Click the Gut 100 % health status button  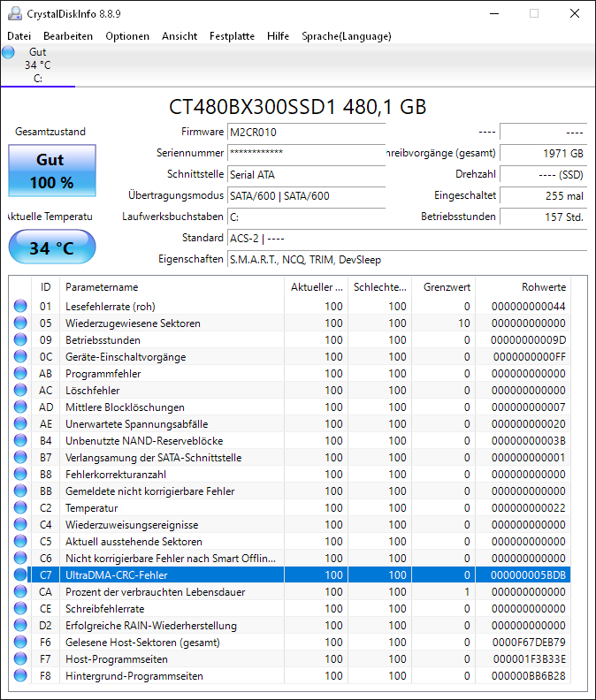click(x=52, y=171)
